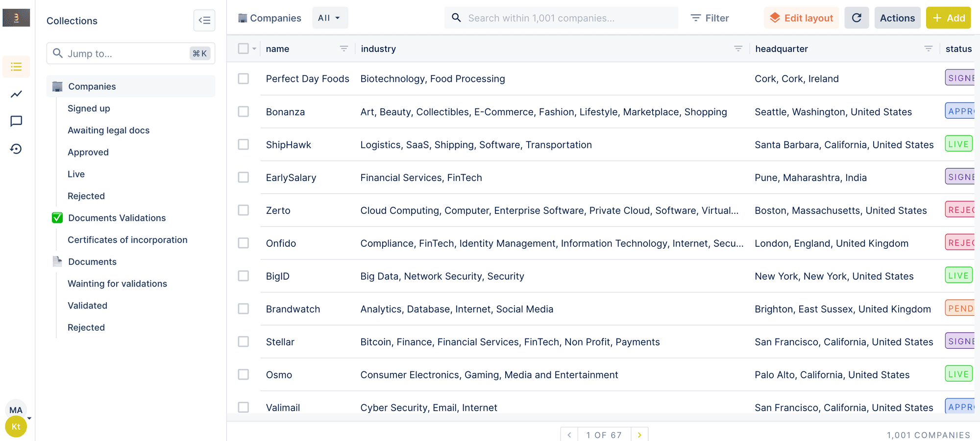Viewport: 980px width, 441px height.
Task: Click the project logo at top left
Action: [16, 18]
